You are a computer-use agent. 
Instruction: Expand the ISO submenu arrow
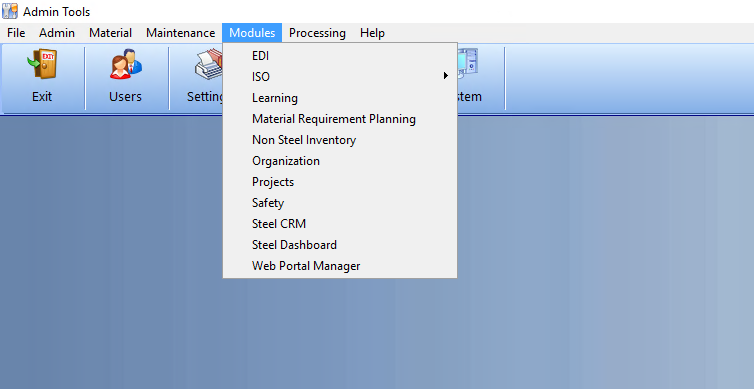click(446, 75)
